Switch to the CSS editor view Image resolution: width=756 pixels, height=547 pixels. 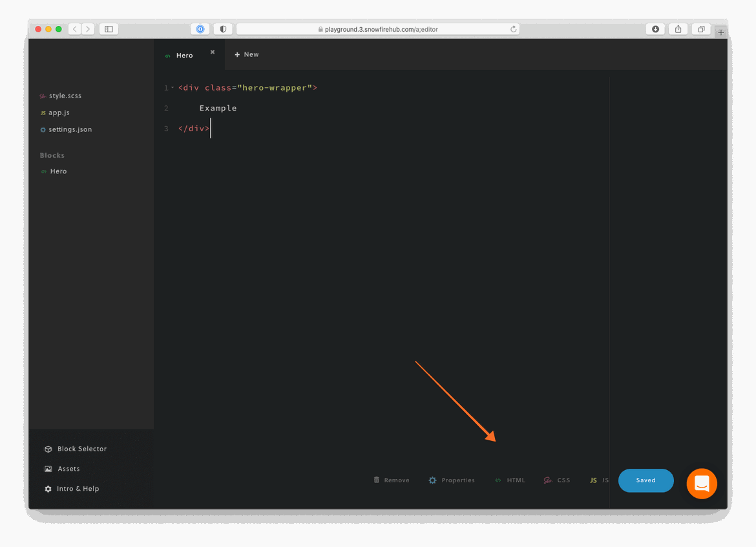pos(557,480)
